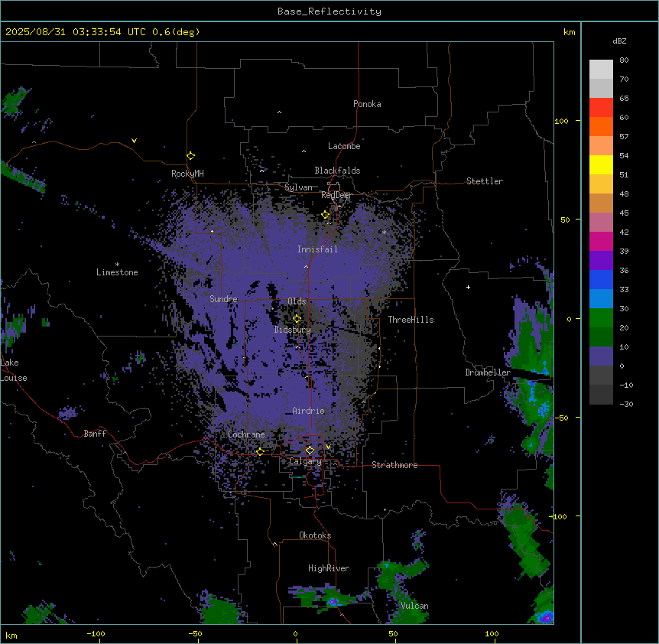Click the darkest gray -30 to -10 swatch

[601, 395]
